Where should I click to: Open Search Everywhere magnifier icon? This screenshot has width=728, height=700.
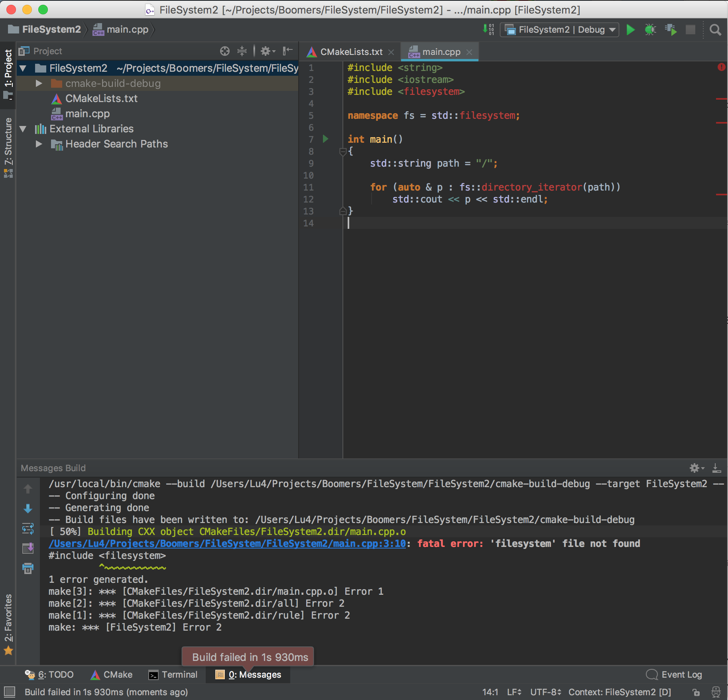[715, 30]
